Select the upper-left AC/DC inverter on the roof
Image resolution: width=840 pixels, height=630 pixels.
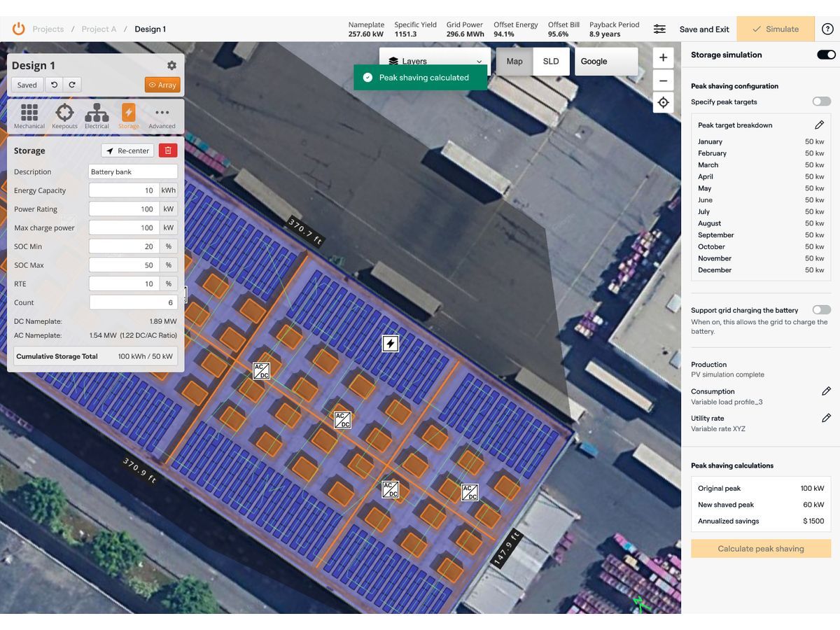261,371
